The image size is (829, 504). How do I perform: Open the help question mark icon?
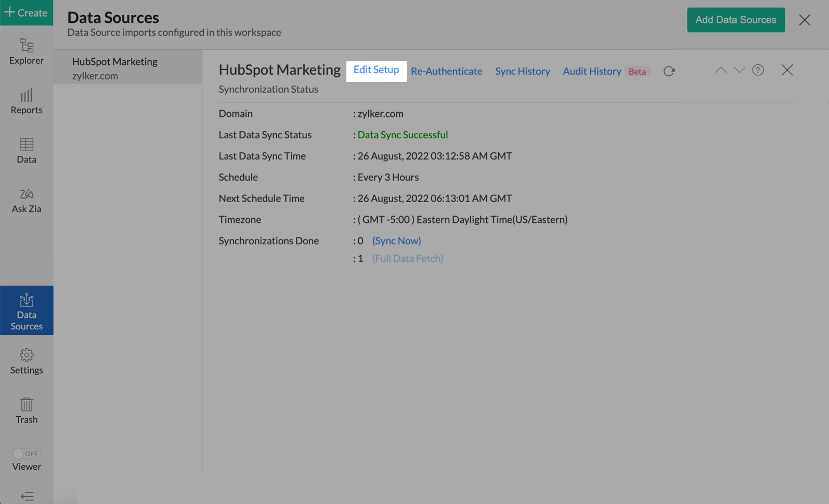point(758,70)
